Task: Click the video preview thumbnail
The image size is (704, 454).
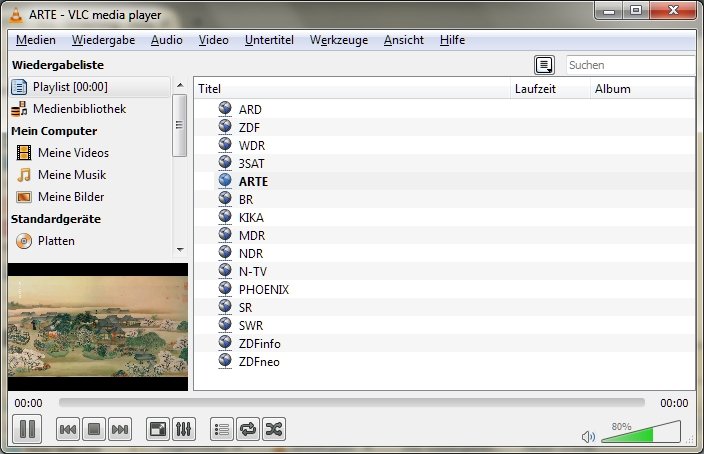Action: click(98, 326)
